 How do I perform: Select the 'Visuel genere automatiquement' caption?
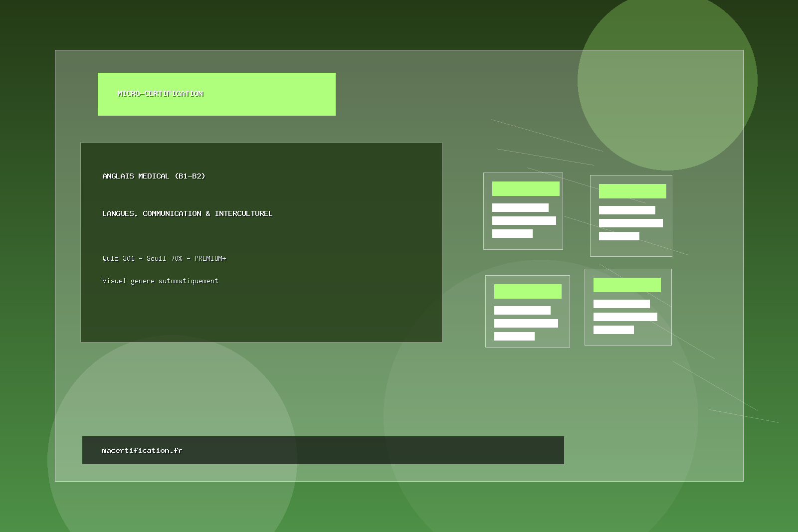(160, 281)
